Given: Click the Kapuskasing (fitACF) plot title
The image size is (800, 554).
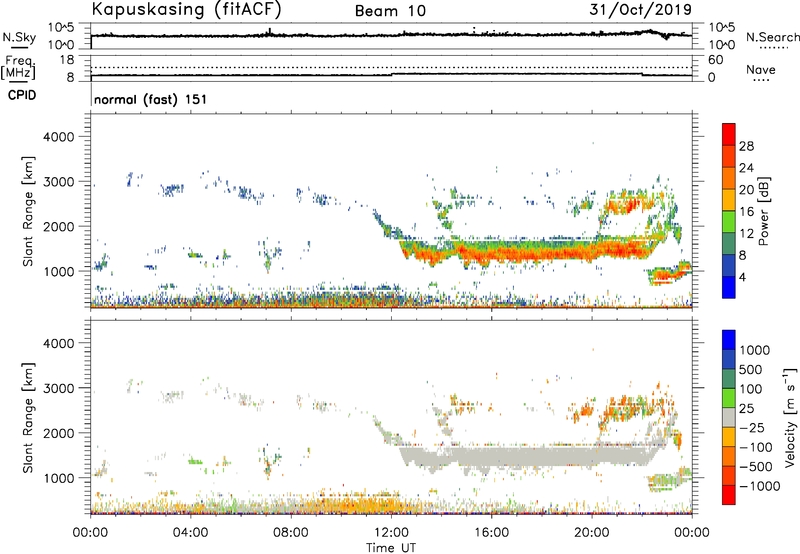Looking at the screenshot, I should pos(186,9).
